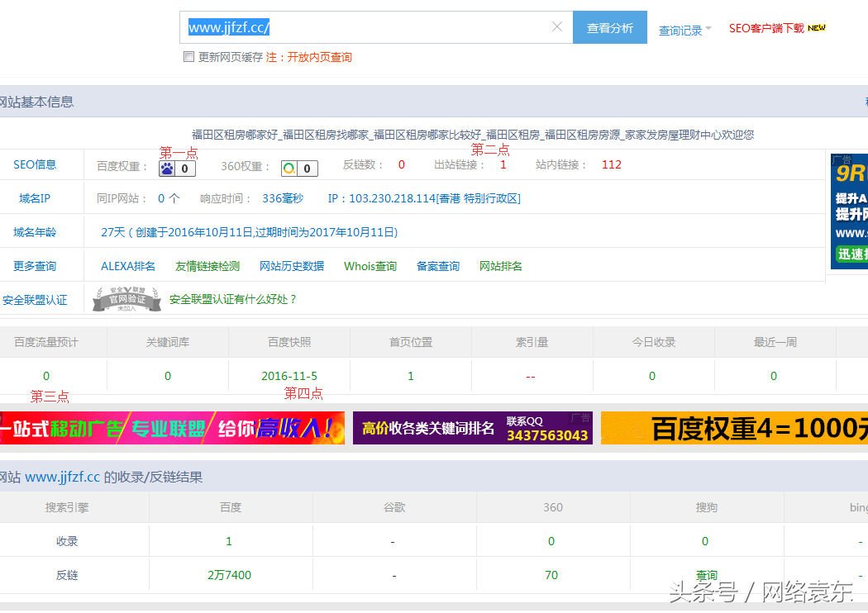868x613 pixels.
Task: Click the 百度 column header
Action: point(231,507)
